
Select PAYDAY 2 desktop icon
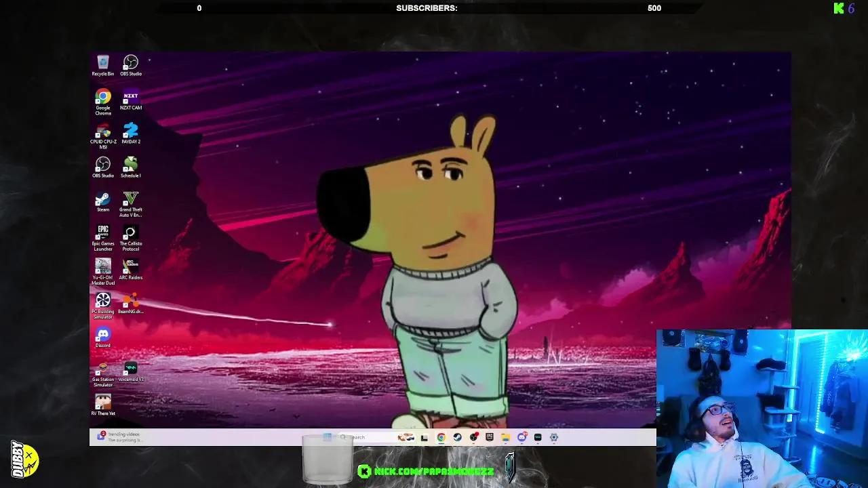(x=131, y=134)
